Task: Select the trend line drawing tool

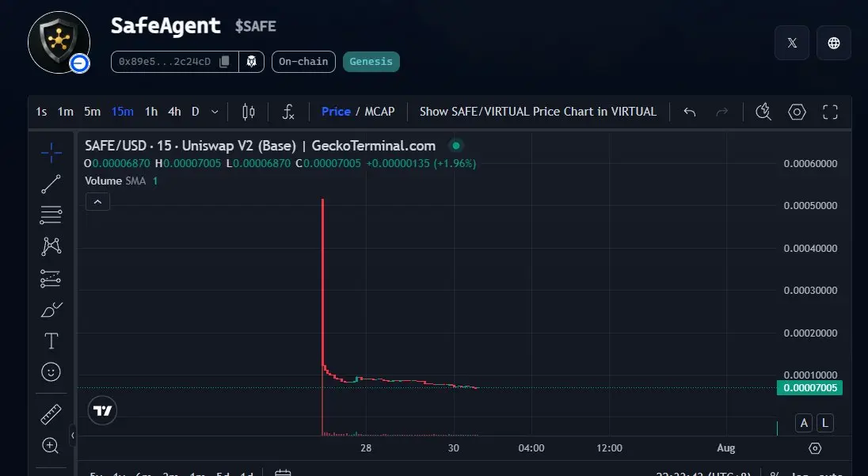Action: pyautogui.click(x=51, y=184)
